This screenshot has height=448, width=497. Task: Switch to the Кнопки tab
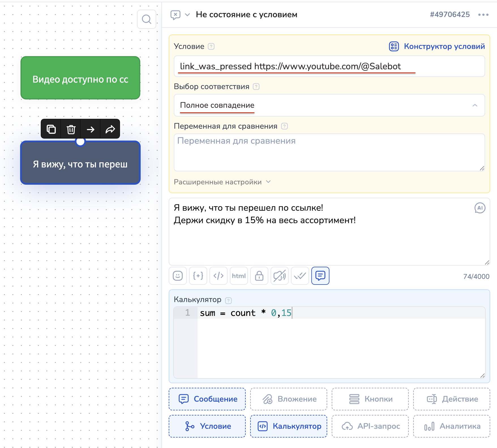click(370, 399)
